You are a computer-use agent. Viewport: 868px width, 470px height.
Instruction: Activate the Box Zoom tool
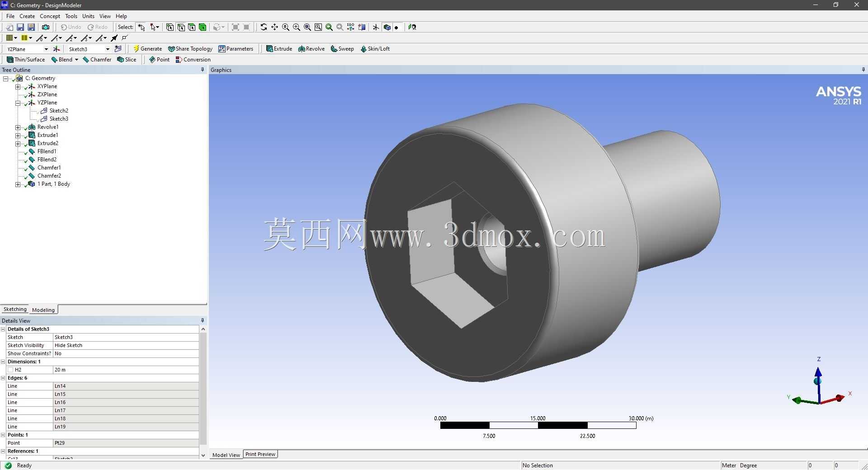[297, 27]
